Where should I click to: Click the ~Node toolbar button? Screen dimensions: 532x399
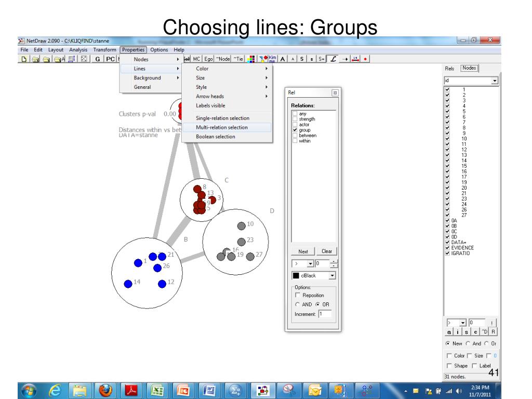point(223,59)
